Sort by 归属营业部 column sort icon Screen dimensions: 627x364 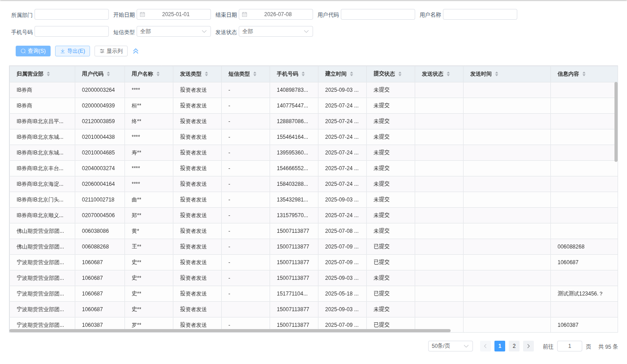[x=48, y=74]
